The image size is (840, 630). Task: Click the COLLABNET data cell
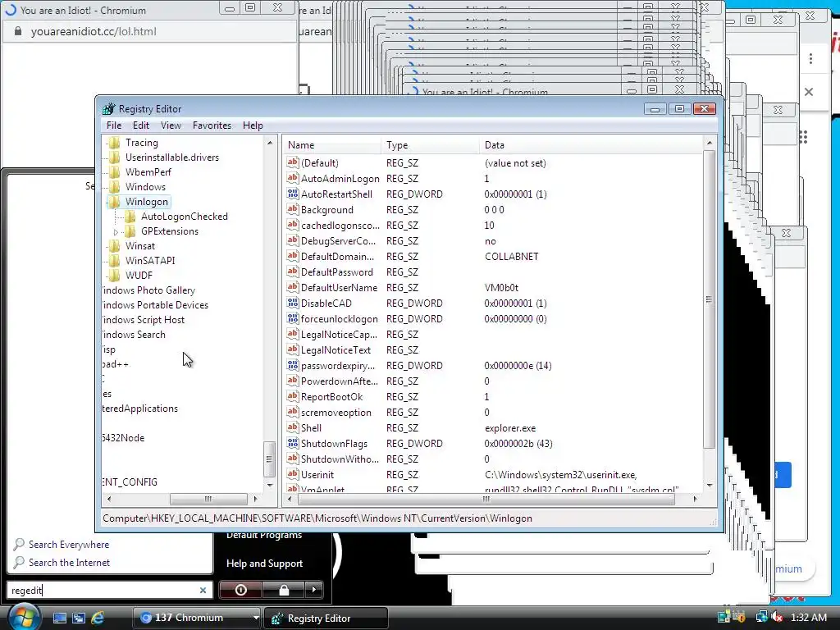[x=512, y=257]
